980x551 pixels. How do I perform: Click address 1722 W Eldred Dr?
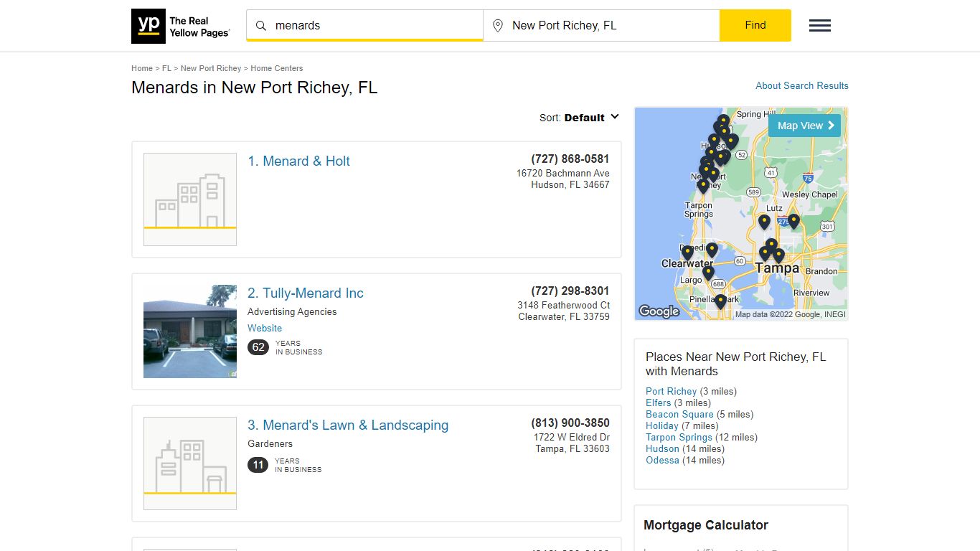point(572,437)
